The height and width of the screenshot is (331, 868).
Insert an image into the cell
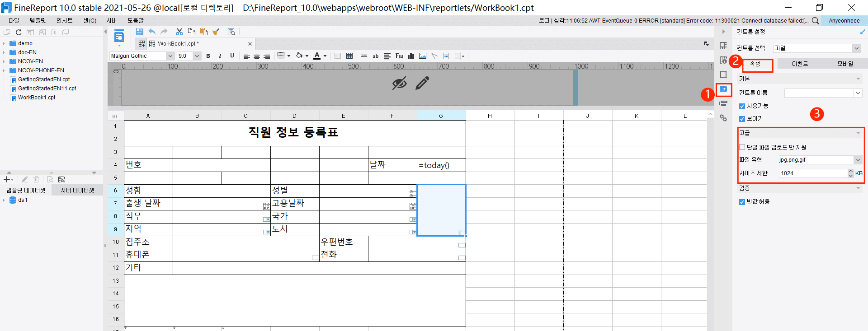click(423, 56)
